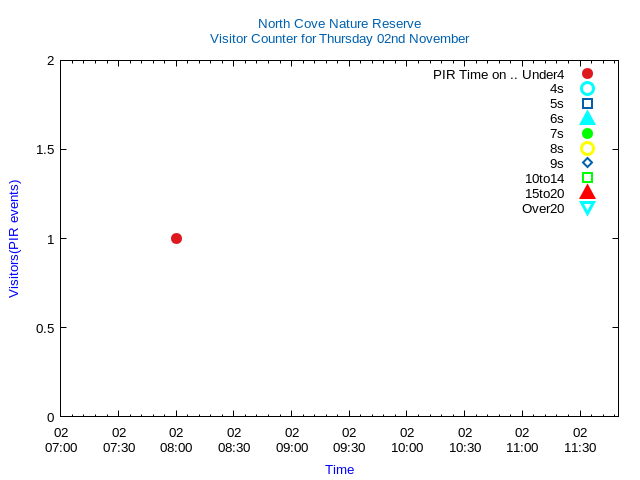
Task: Select the 'PIR Time on .. Under4' legend text
Action: coord(498,74)
